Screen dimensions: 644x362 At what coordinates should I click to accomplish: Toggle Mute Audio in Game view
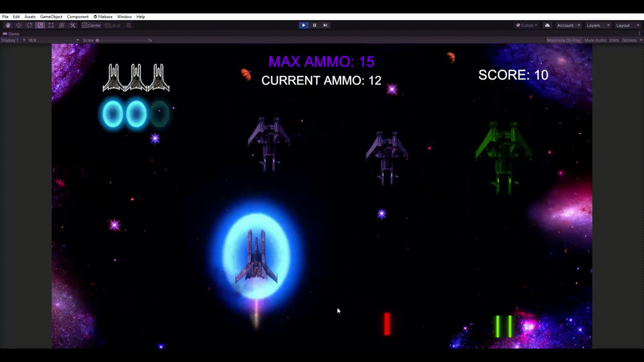[x=595, y=40]
